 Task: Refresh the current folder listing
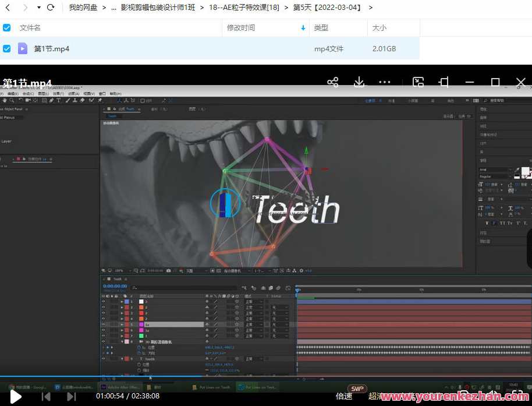(x=51, y=8)
